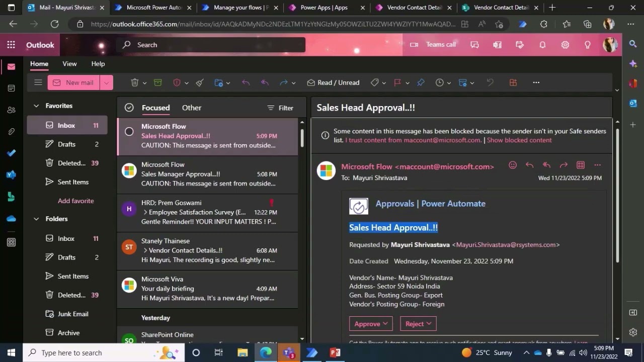Expand the Vendor Contact Details conversation thread

145,250
